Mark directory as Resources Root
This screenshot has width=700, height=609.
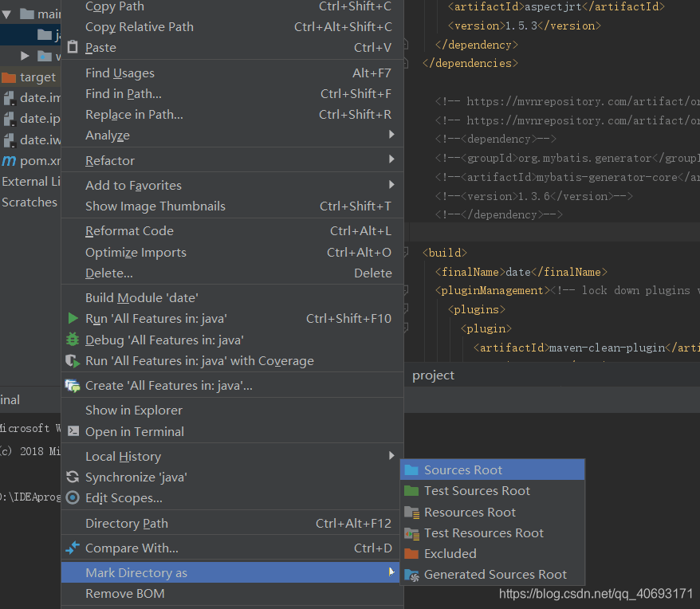point(493,512)
